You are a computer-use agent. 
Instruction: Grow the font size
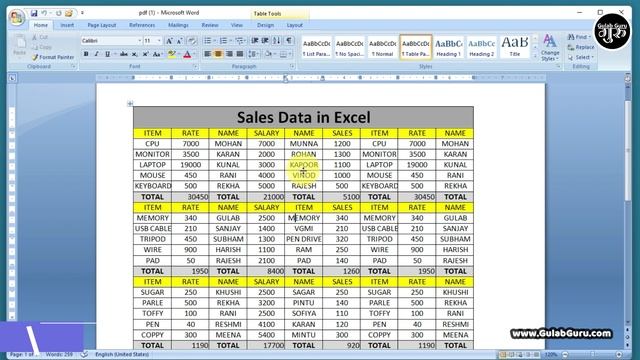pos(169,41)
